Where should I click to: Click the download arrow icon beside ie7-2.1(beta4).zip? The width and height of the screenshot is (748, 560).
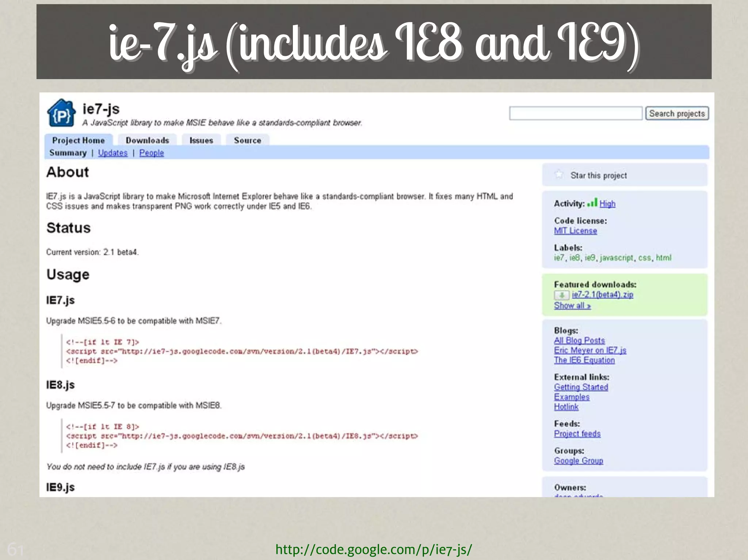[562, 295]
